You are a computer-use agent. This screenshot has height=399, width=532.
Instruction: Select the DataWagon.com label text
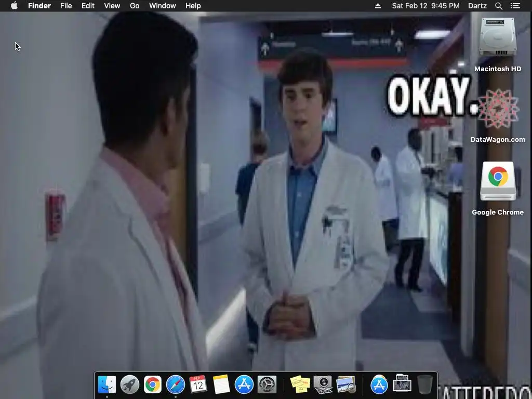[498, 139]
